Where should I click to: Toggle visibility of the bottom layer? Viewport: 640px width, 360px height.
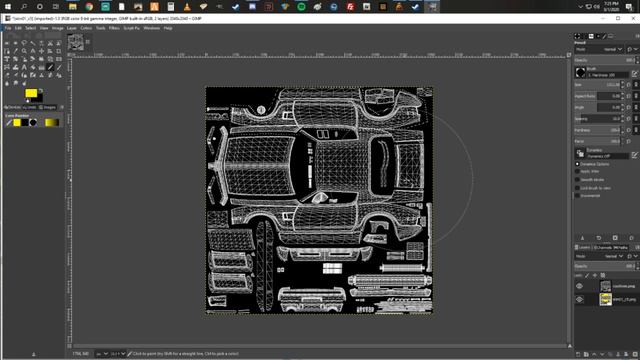pyautogui.click(x=579, y=300)
